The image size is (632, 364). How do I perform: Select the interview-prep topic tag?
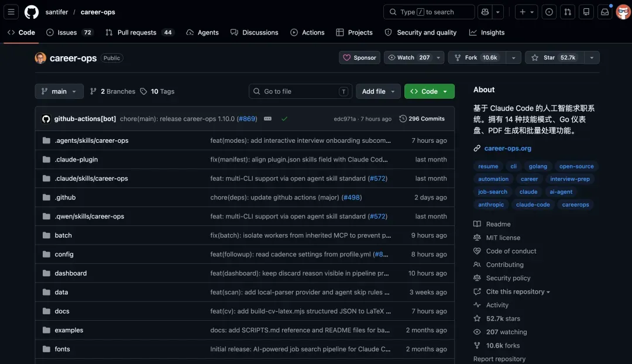[x=569, y=179]
